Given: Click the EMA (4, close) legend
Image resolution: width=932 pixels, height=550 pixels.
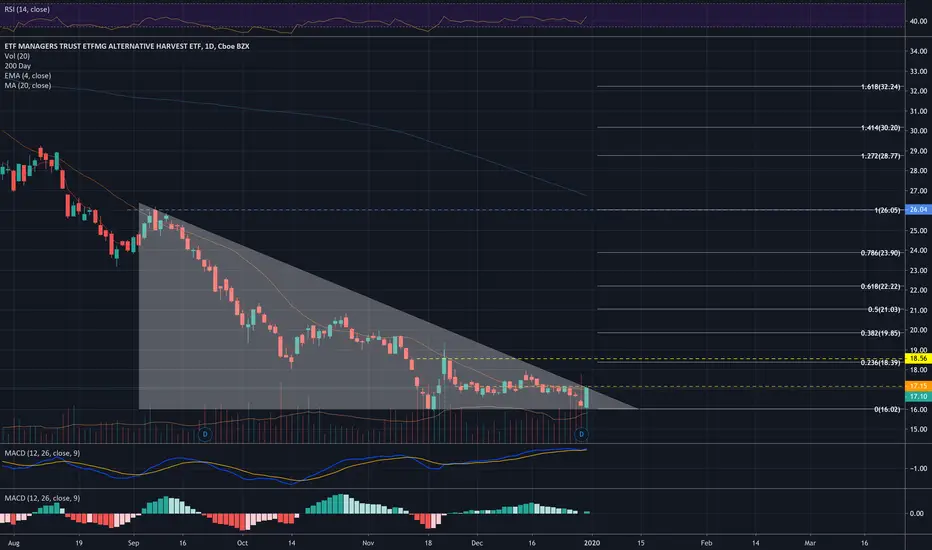Looking at the screenshot, I should coord(28,76).
